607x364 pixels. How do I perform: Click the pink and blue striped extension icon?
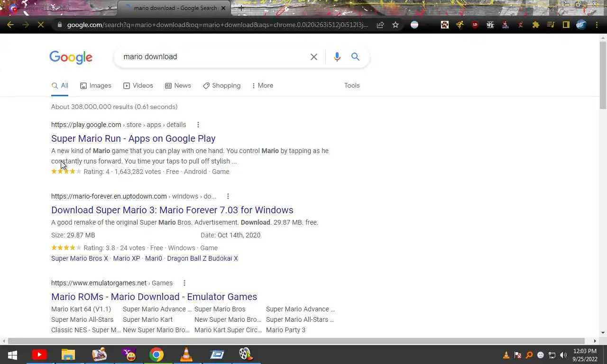[414, 25]
